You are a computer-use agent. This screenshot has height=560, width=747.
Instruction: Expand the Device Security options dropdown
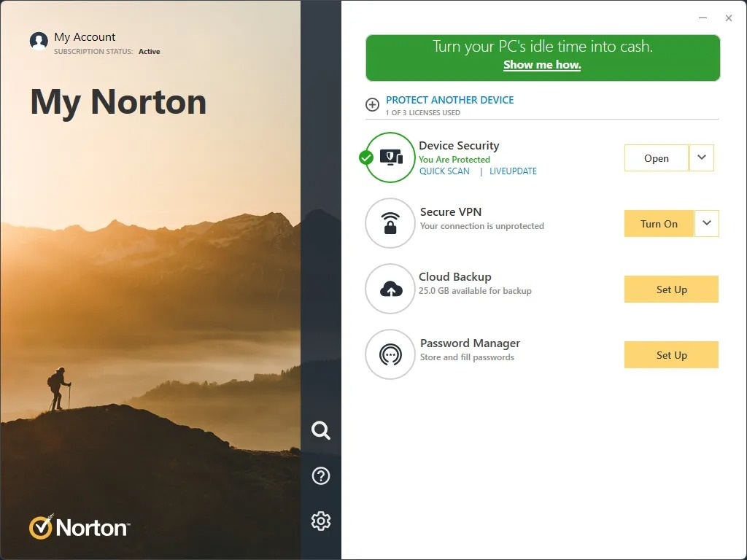click(x=701, y=157)
